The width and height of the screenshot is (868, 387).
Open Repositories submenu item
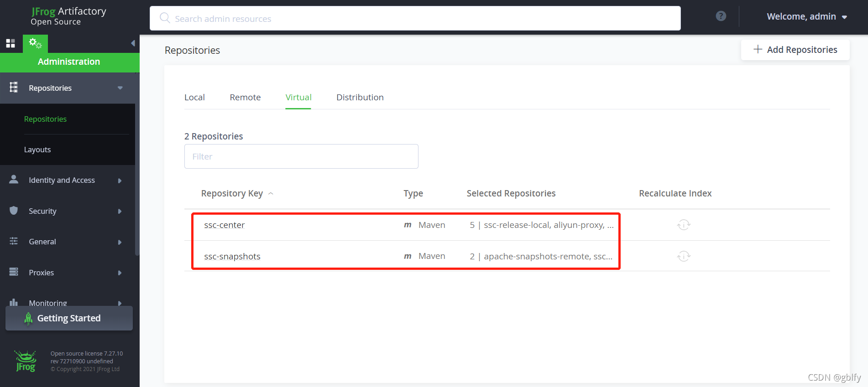tap(45, 119)
